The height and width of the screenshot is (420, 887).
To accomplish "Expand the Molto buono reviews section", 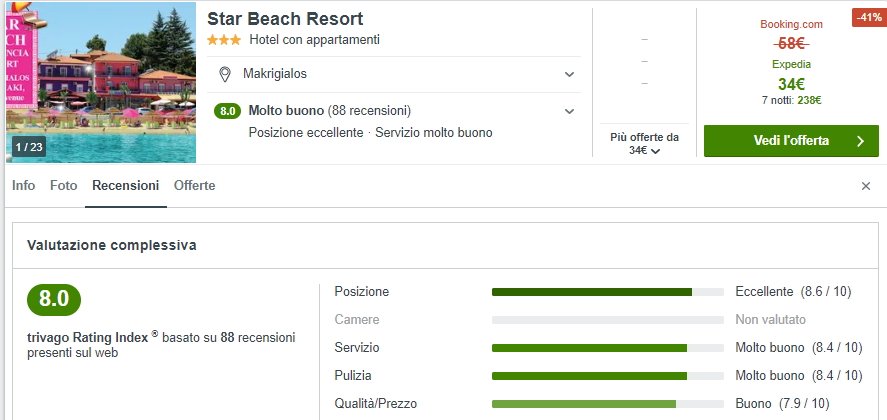I will (569, 111).
